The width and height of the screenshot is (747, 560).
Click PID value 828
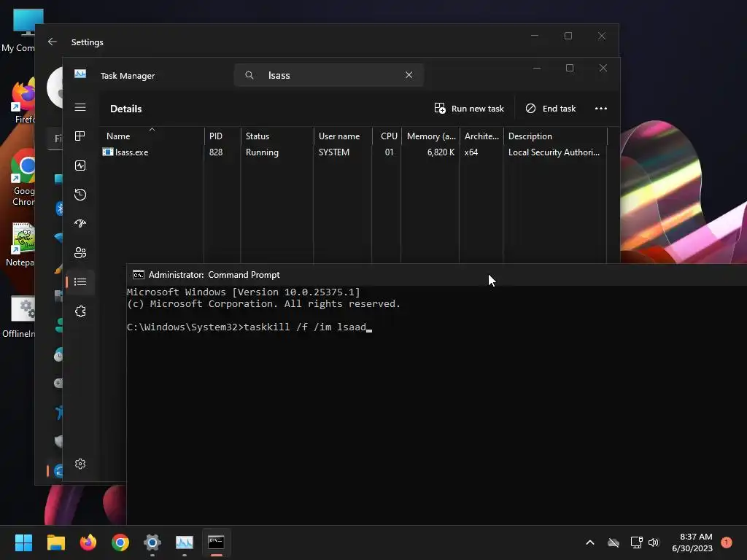coord(216,152)
